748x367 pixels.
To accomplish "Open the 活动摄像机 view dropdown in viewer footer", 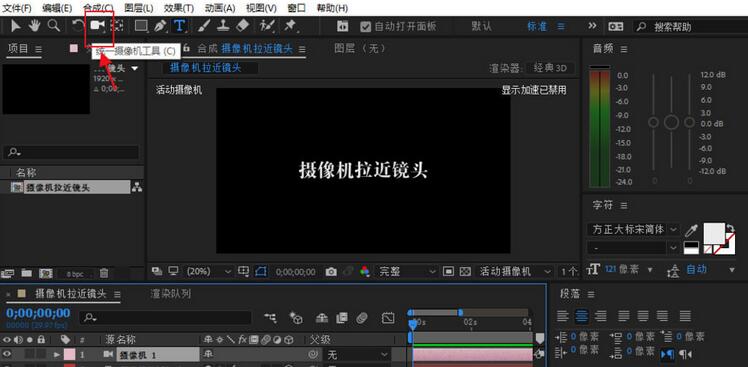I will [514, 272].
